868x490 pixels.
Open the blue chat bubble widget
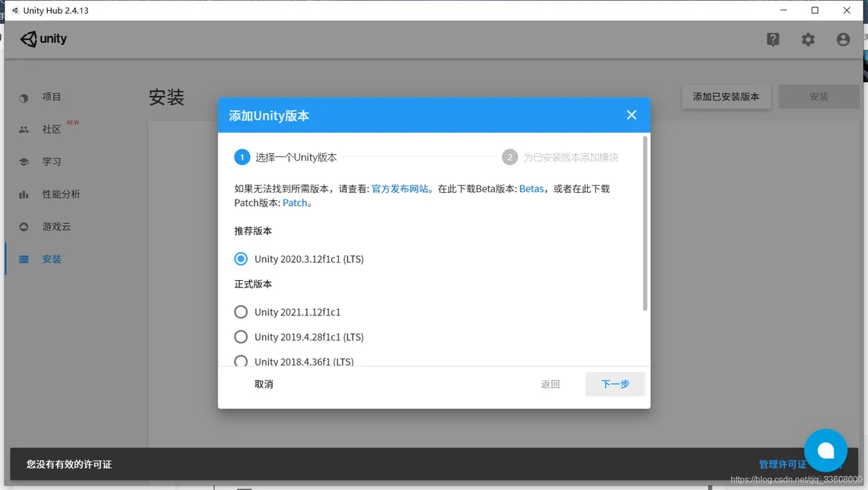[x=825, y=450]
